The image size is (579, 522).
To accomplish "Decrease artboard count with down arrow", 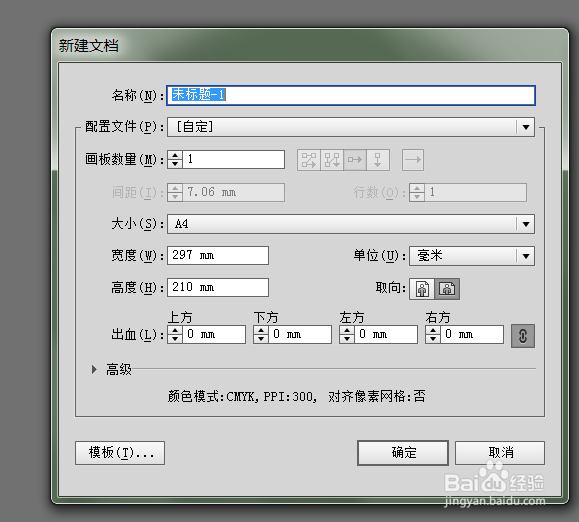I will pos(175,164).
